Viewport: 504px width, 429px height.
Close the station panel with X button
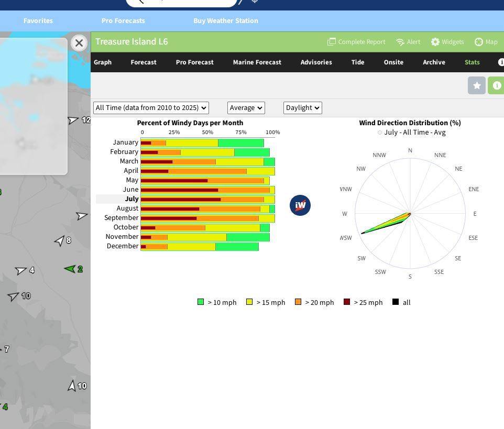pyautogui.click(x=79, y=43)
